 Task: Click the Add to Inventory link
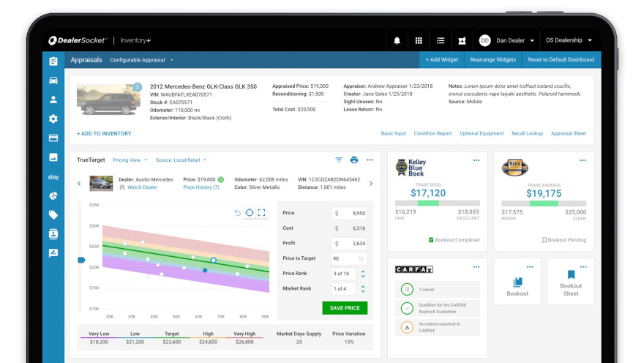pyautogui.click(x=104, y=134)
